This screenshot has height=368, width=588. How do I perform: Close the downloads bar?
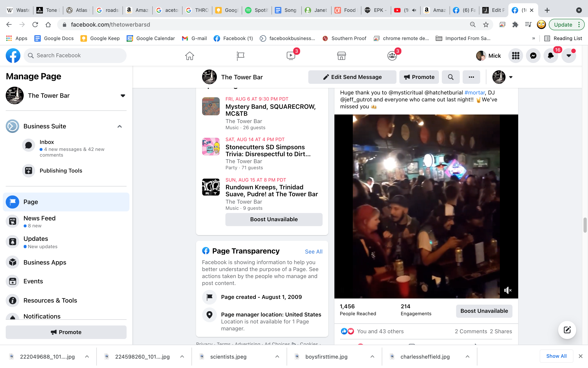580,356
